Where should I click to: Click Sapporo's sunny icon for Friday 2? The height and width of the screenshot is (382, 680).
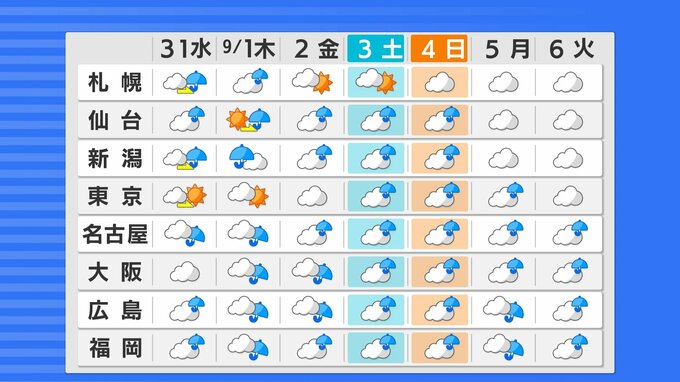pyautogui.click(x=312, y=81)
